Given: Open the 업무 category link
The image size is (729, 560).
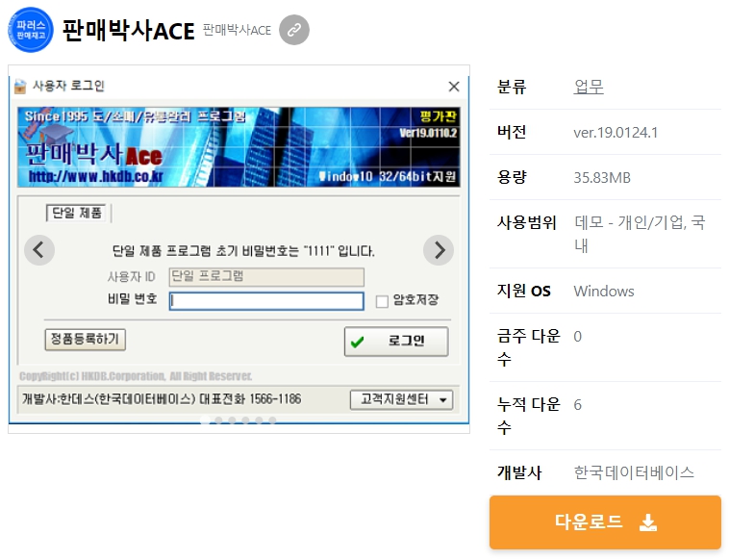Looking at the screenshot, I should (x=589, y=87).
